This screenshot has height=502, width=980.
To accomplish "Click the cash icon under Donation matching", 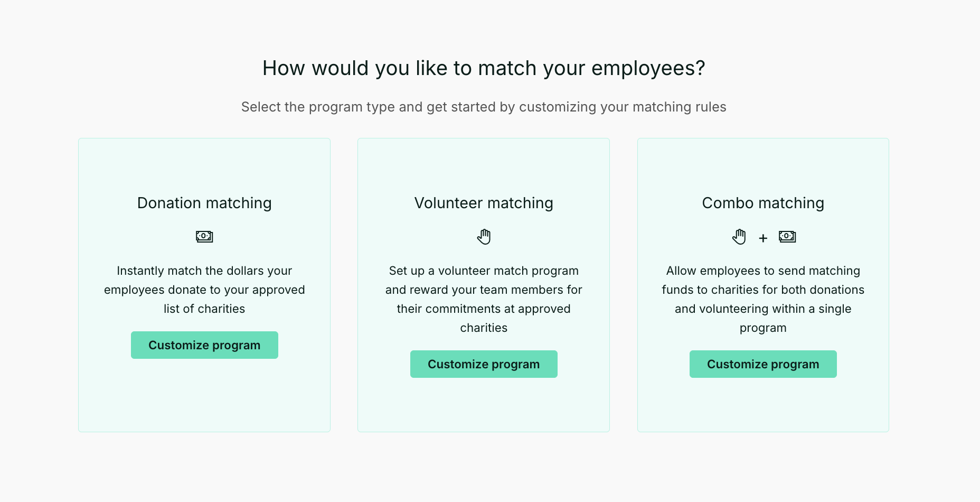I will [204, 236].
